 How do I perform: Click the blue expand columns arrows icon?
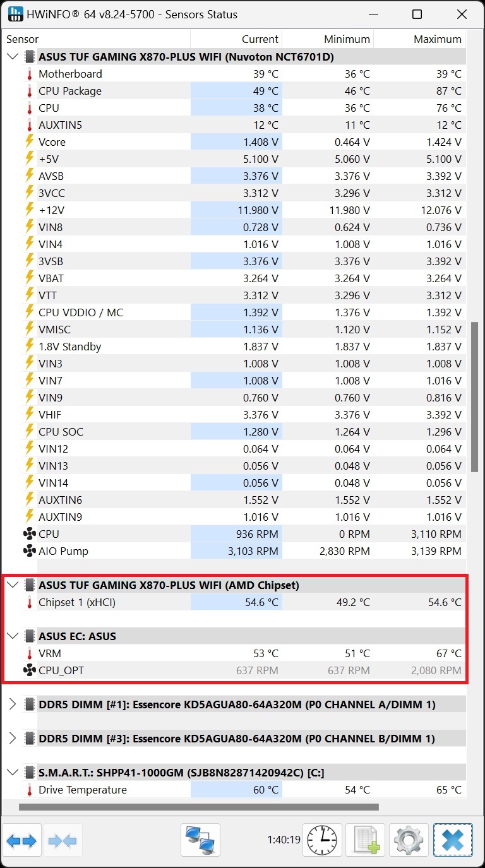pos(23,840)
